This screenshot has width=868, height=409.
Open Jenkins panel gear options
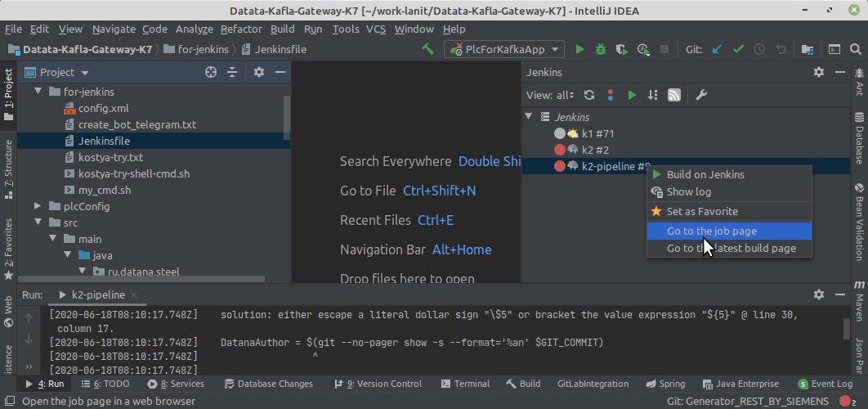coord(819,72)
